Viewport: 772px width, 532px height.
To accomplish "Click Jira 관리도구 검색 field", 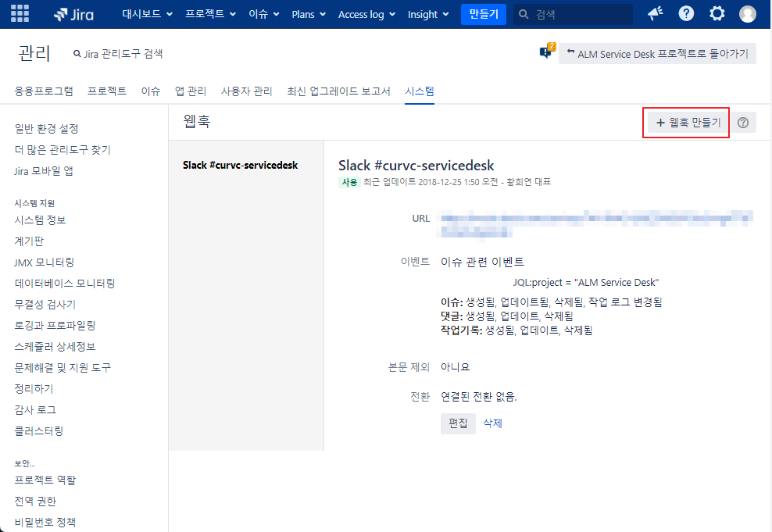I will [118, 54].
